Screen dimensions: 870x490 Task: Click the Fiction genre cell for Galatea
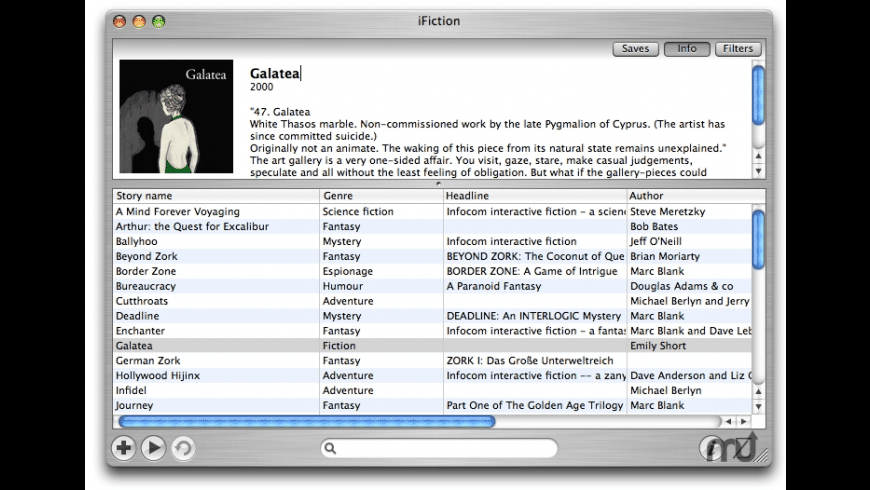339,346
